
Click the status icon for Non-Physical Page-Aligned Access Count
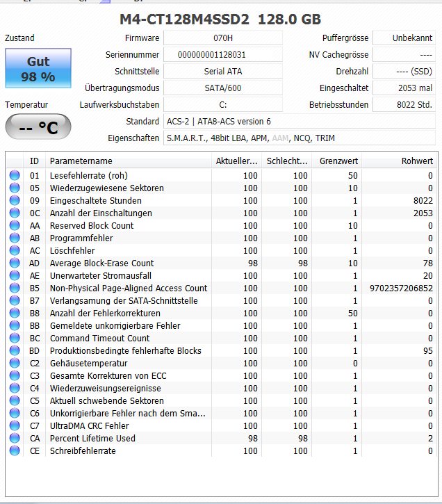click(15, 288)
